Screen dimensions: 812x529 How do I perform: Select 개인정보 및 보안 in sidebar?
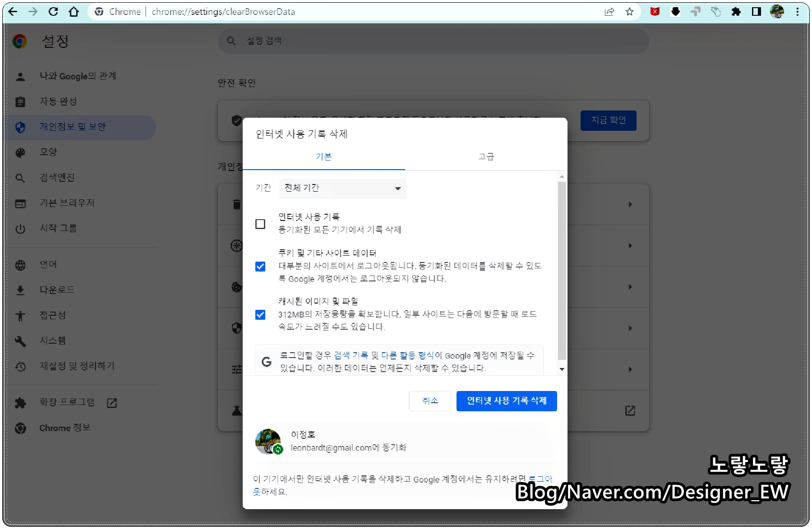tap(81, 127)
